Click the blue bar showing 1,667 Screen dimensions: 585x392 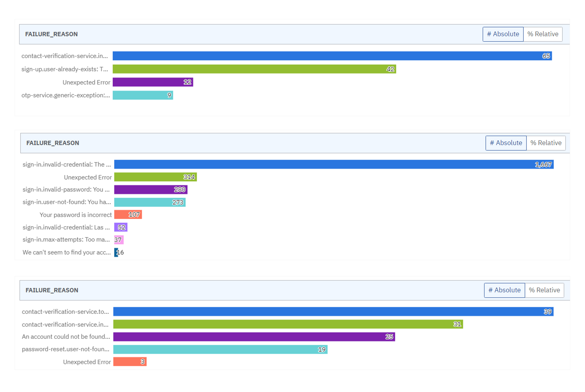coord(334,164)
